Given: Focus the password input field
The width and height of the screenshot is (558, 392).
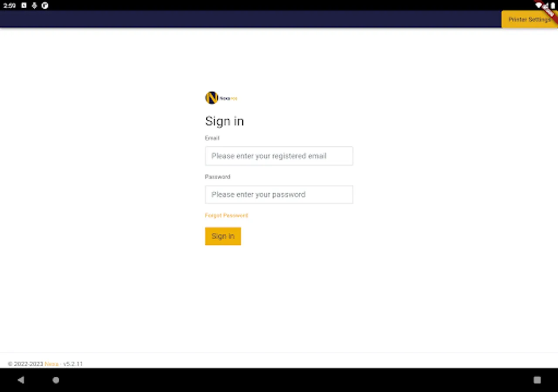Looking at the screenshot, I should click(x=279, y=195).
